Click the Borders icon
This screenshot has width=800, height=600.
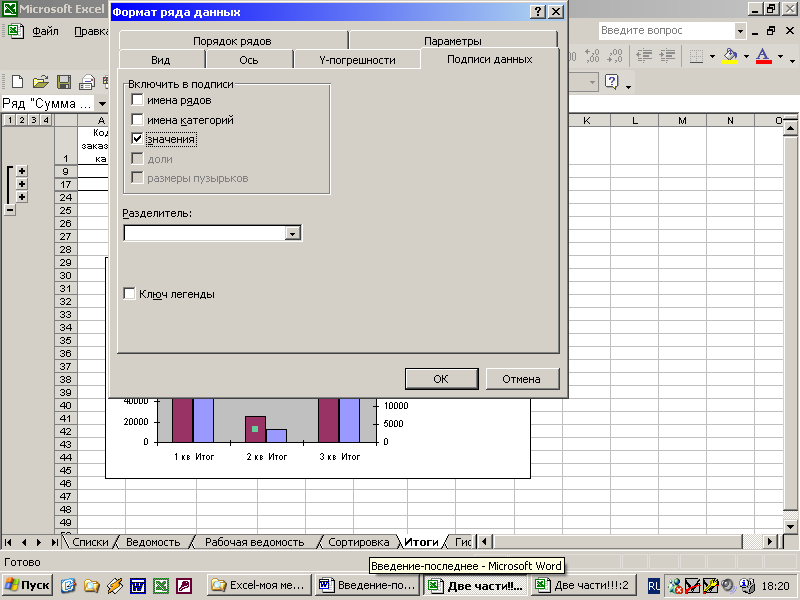point(696,56)
